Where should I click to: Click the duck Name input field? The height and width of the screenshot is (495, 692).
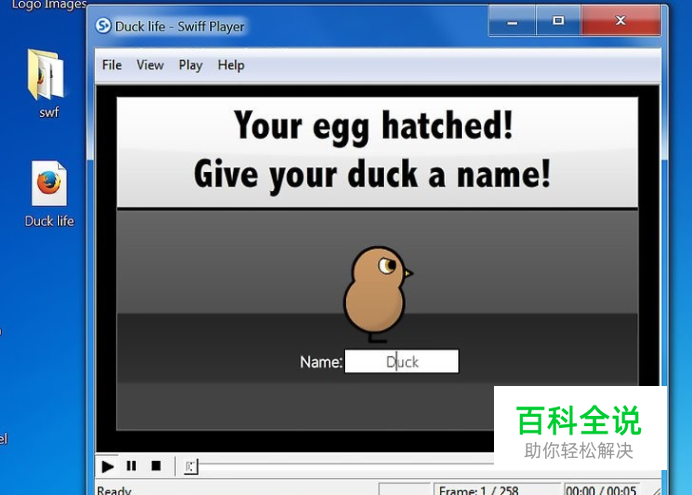(402, 361)
